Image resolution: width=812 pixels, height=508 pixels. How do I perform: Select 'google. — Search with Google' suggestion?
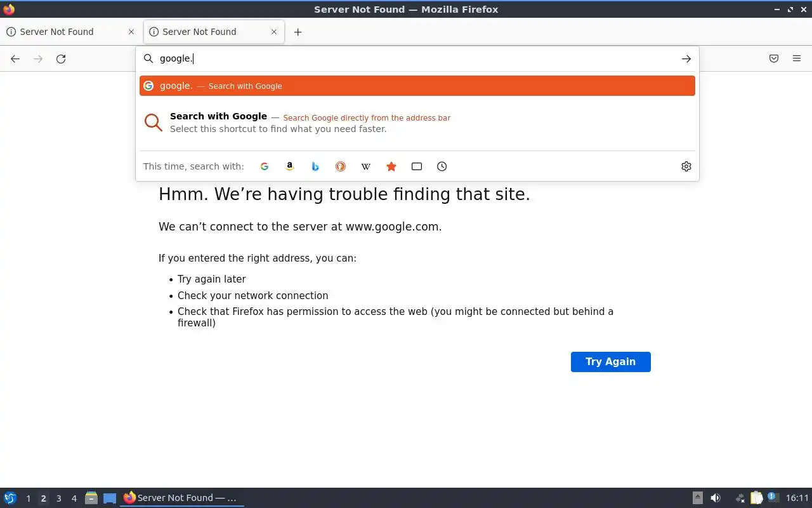[x=417, y=86]
